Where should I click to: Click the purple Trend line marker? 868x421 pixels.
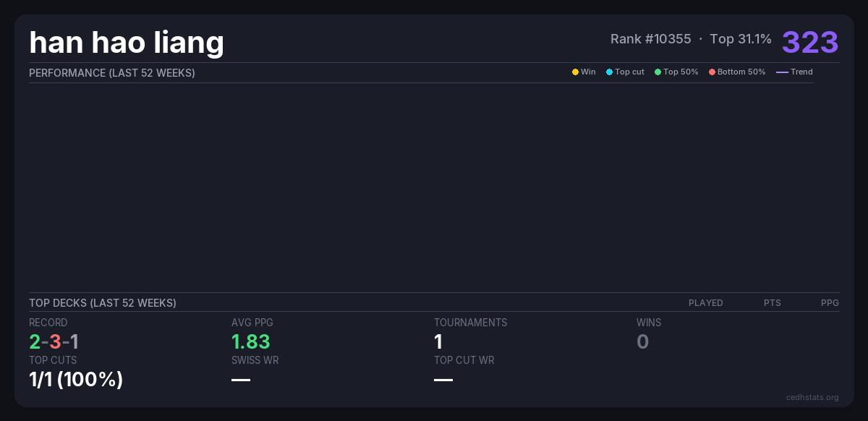(x=782, y=72)
